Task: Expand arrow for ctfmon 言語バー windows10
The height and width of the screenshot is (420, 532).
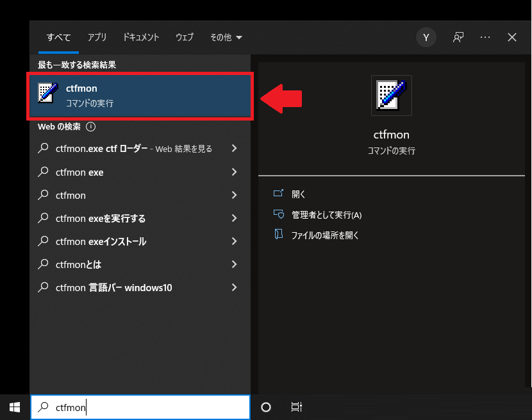Action: tap(234, 287)
